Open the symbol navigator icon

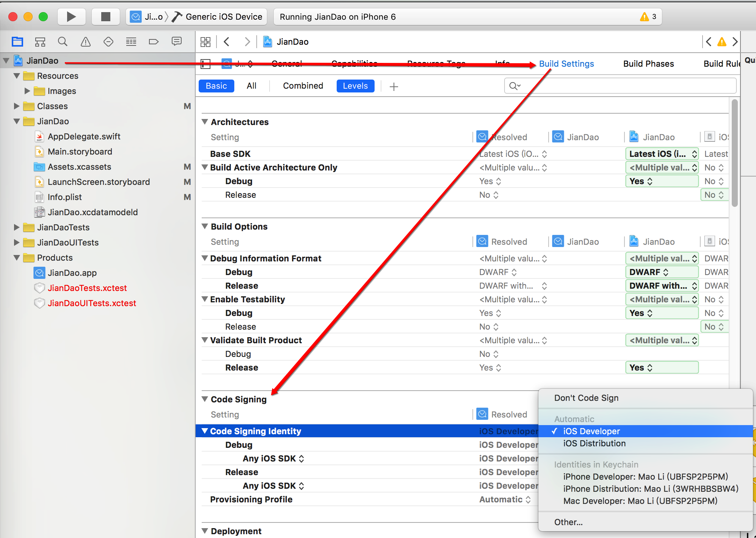click(40, 42)
